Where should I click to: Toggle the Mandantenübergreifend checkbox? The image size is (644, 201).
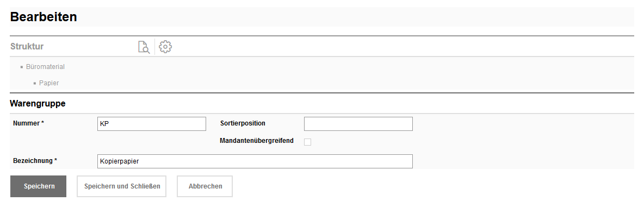coord(307,142)
